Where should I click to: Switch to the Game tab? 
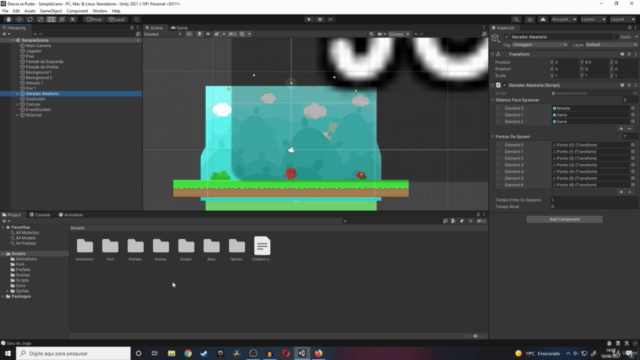[x=180, y=28]
